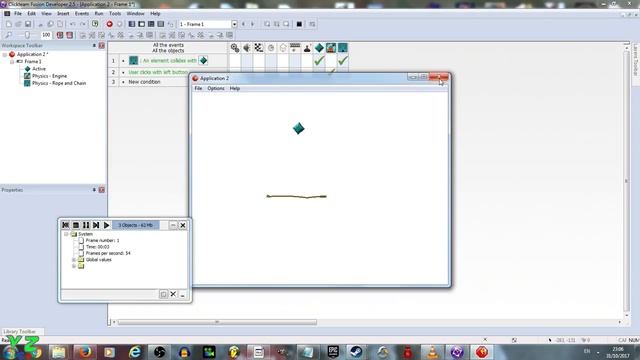Open the Frame editor icon
Viewport: 640px width, 360px height.
click(x=141, y=24)
